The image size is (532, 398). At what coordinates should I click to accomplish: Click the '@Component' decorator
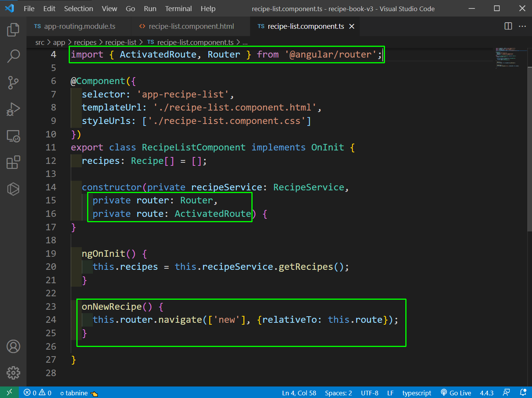tap(98, 81)
